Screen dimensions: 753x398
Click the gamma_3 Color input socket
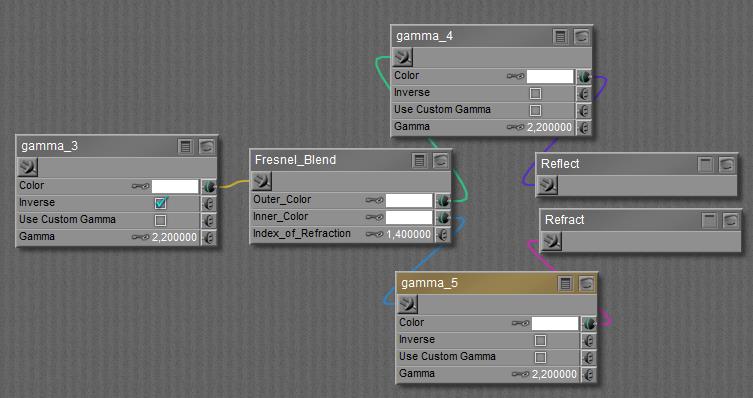[208, 186]
